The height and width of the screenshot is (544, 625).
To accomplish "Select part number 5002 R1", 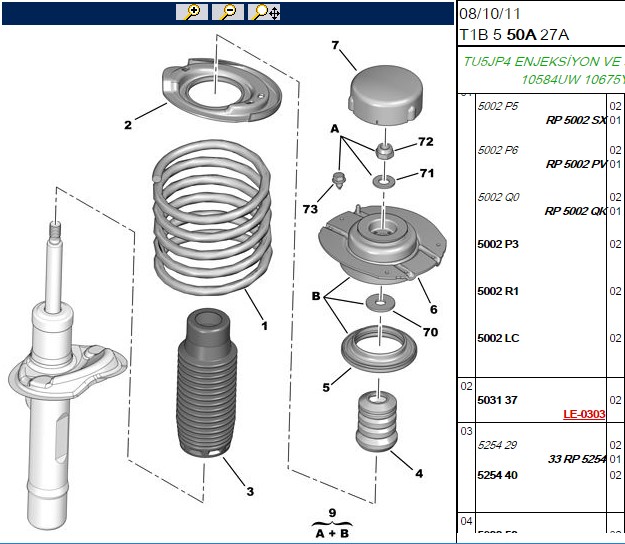I will pyautogui.click(x=498, y=291).
